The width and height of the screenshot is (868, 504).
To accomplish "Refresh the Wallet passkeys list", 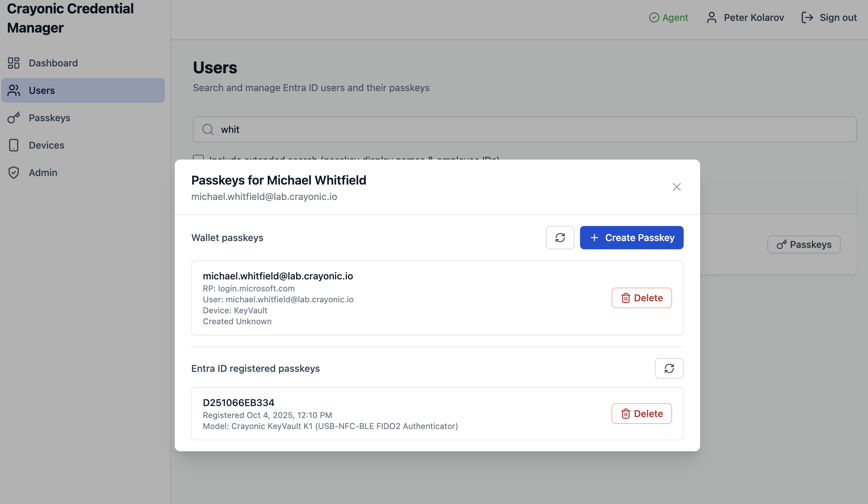I will [x=560, y=238].
